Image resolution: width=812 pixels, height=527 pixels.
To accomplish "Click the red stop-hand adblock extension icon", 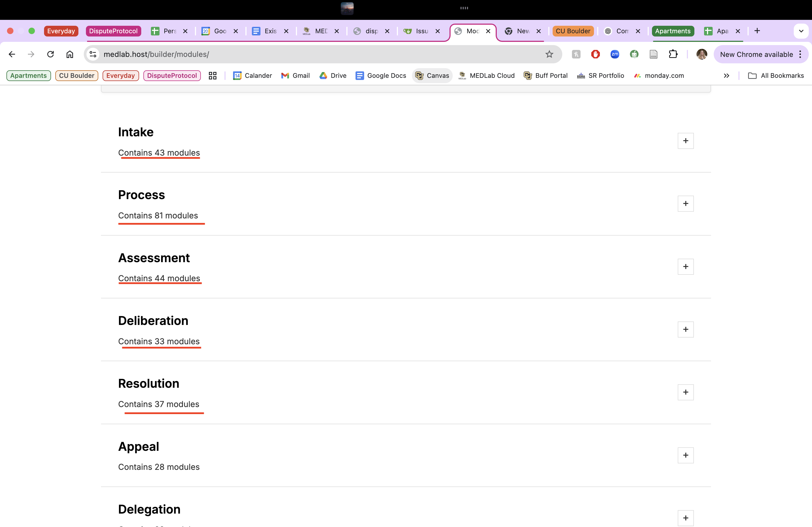I will 595,54.
